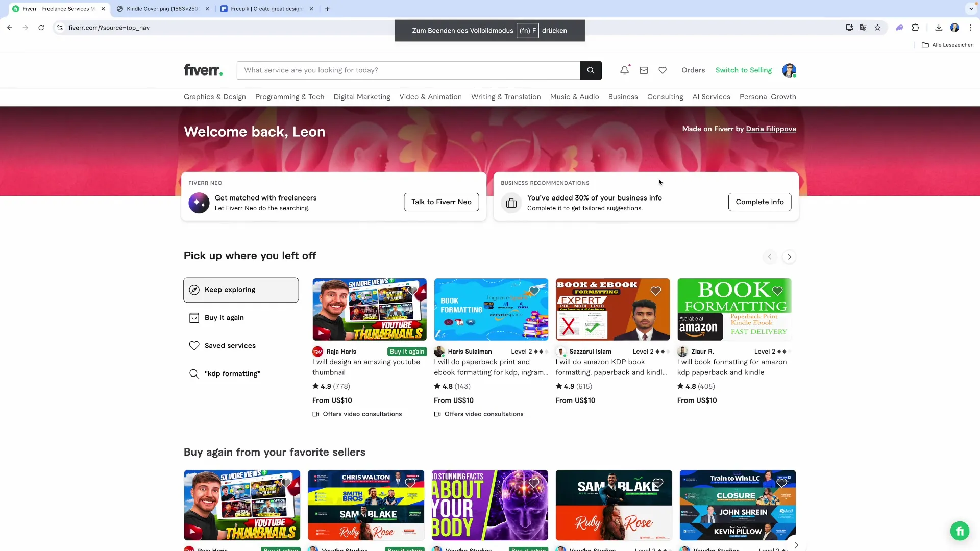
Task: Toggle heart on Ziaur R. gig
Action: coord(777,291)
